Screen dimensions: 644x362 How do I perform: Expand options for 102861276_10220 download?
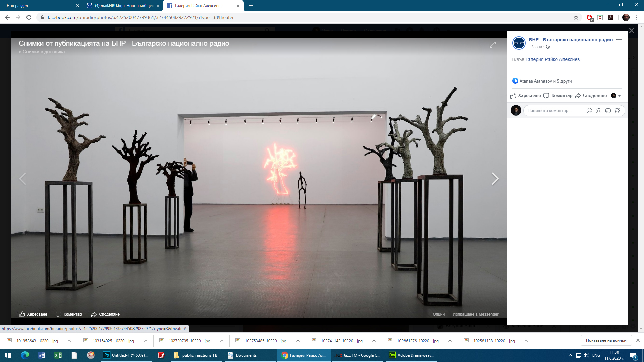(450, 341)
